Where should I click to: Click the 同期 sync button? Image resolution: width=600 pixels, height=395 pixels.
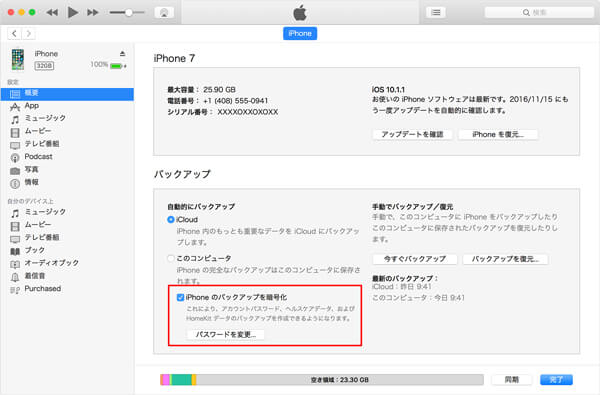click(x=512, y=380)
